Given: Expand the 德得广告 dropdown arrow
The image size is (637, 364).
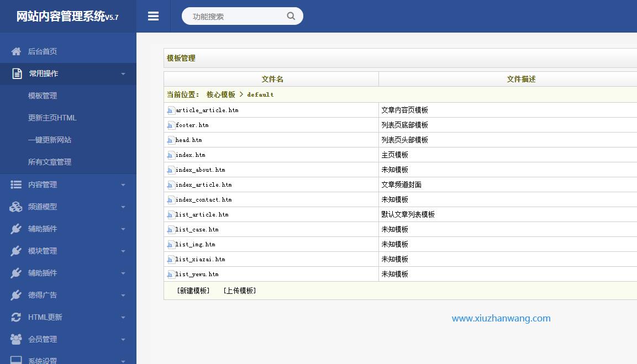Looking at the screenshot, I should coord(123,296).
